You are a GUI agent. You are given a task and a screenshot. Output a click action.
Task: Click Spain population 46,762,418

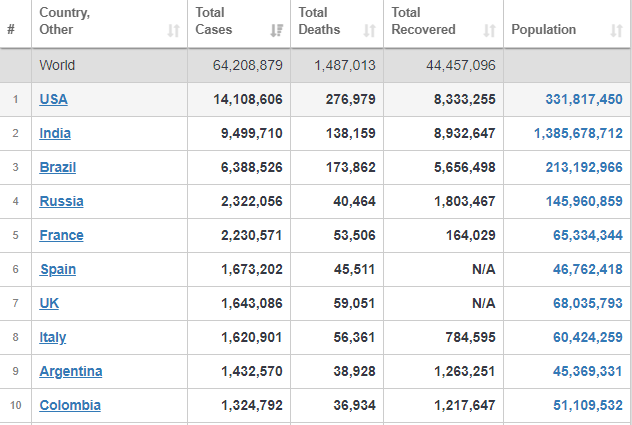[x=588, y=269]
